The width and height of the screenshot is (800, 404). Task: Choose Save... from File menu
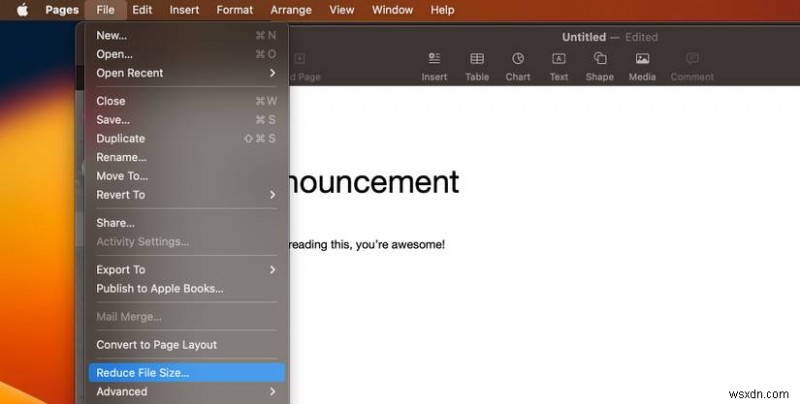click(x=186, y=120)
